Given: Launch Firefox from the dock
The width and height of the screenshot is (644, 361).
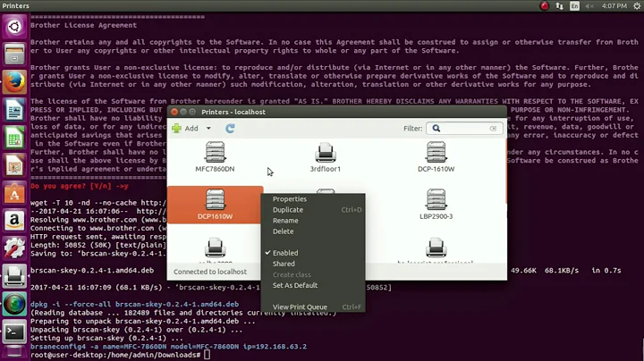Looking at the screenshot, I should coord(14,82).
